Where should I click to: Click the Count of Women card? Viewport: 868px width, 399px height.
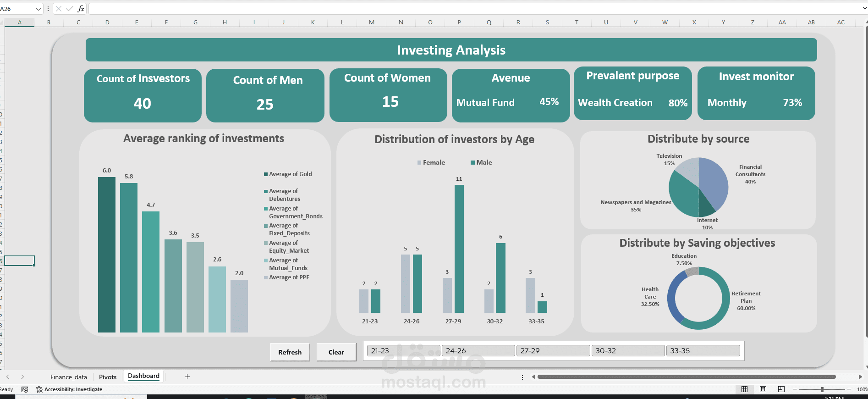[x=388, y=95]
